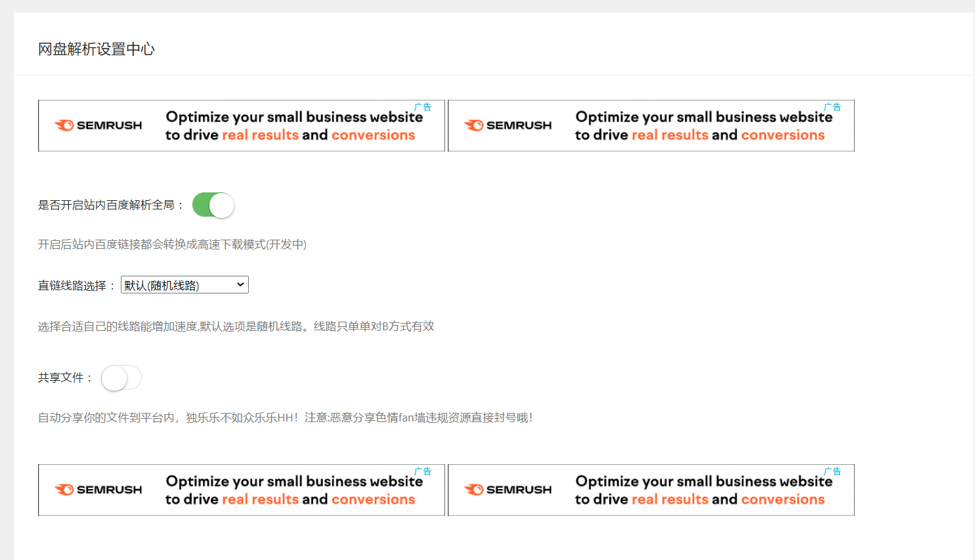The image size is (975, 560).
Task: Click the hint text starting 选择合适自己的线路
Action: coord(236,326)
